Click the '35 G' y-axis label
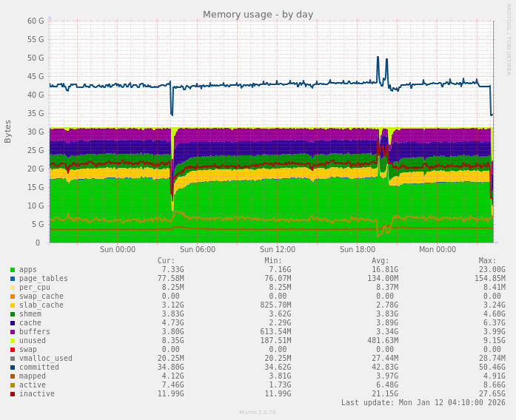 click(x=36, y=113)
